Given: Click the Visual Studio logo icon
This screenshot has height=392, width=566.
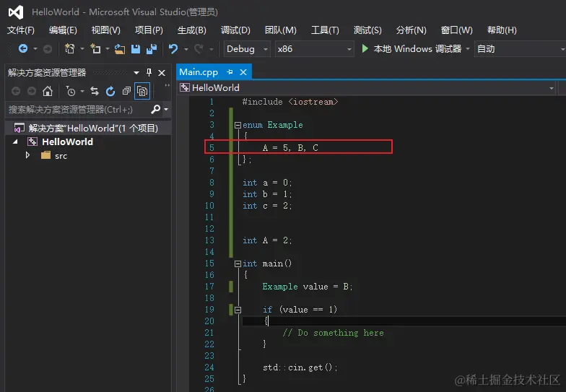Looking at the screenshot, I should (16, 12).
